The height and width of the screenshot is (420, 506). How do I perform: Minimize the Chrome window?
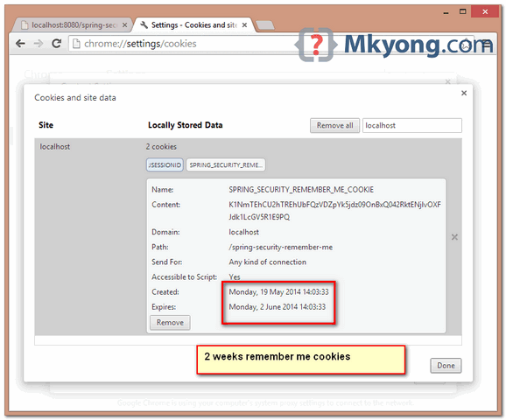pyautogui.click(x=446, y=12)
